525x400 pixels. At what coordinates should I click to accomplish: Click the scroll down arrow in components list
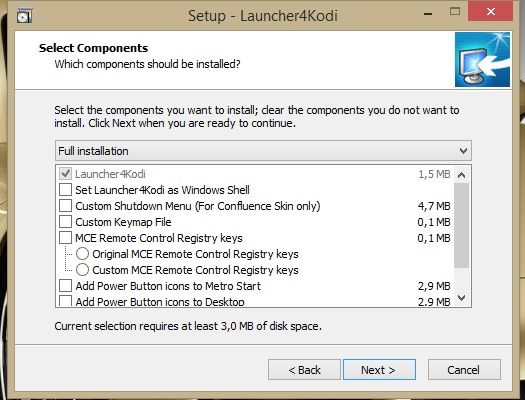[x=462, y=298]
